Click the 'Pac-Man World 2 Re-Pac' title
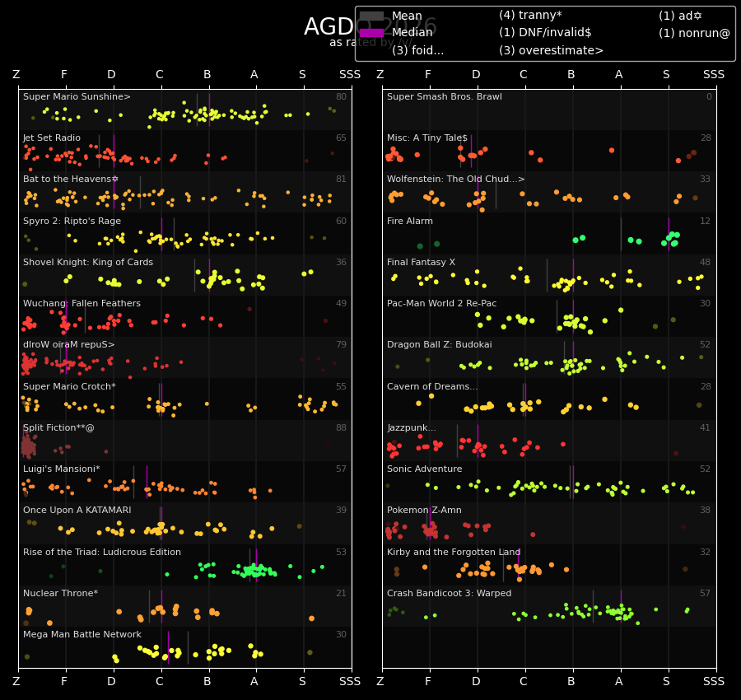The width and height of the screenshot is (741, 700). tap(441, 303)
